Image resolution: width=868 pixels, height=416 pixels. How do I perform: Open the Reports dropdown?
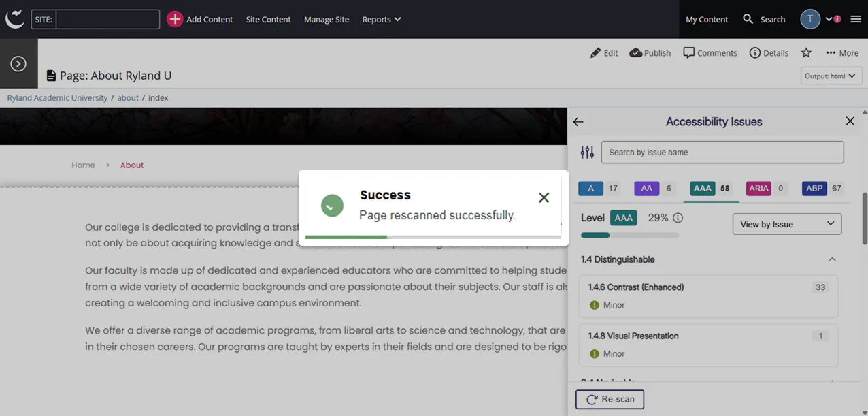click(381, 19)
